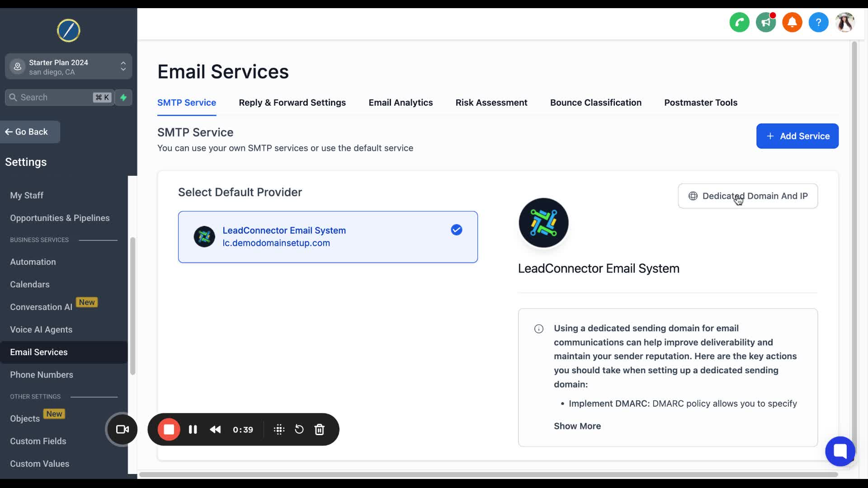The width and height of the screenshot is (868, 488).
Task: Go to Automation settings
Action: pyautogui.click(x=33, y=262)
